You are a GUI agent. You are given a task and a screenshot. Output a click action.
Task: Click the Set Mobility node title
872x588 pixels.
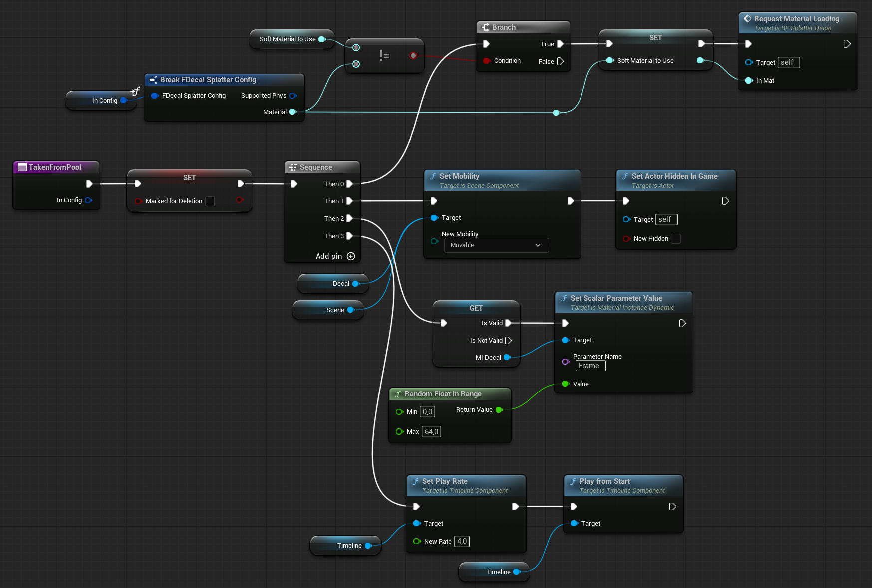point(459,176)
